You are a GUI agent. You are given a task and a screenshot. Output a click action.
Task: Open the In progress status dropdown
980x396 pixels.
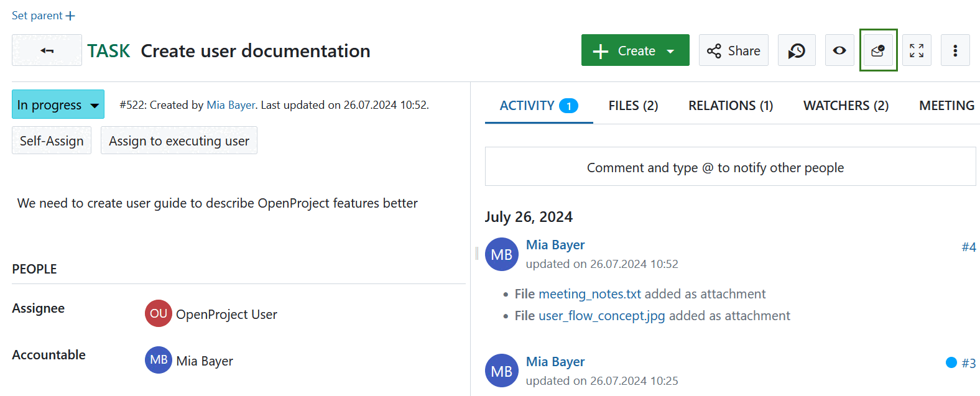(x=58, y=105)
